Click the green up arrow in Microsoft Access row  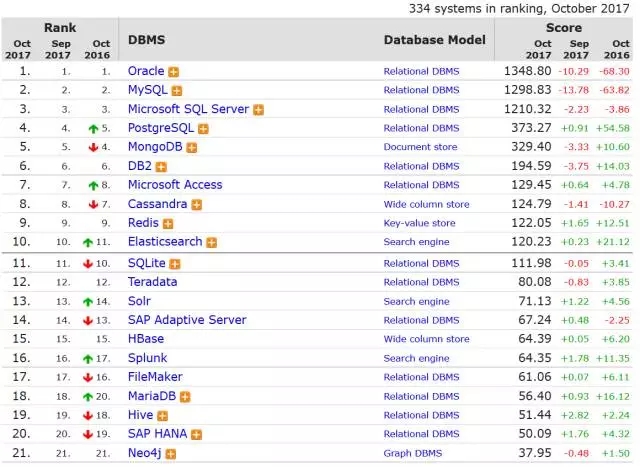click(x=93, y=186)
